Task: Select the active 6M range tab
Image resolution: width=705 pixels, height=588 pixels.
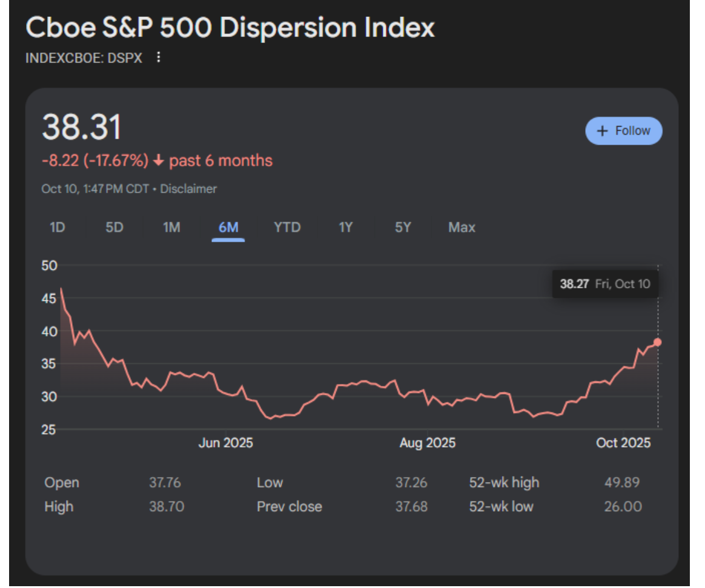Action: pos(228,228)
